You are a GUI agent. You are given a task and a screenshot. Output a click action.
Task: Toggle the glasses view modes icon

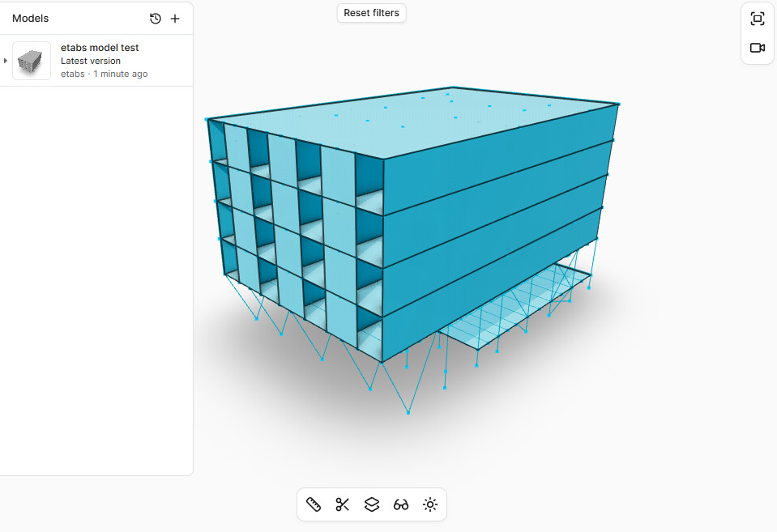point(401,504)
